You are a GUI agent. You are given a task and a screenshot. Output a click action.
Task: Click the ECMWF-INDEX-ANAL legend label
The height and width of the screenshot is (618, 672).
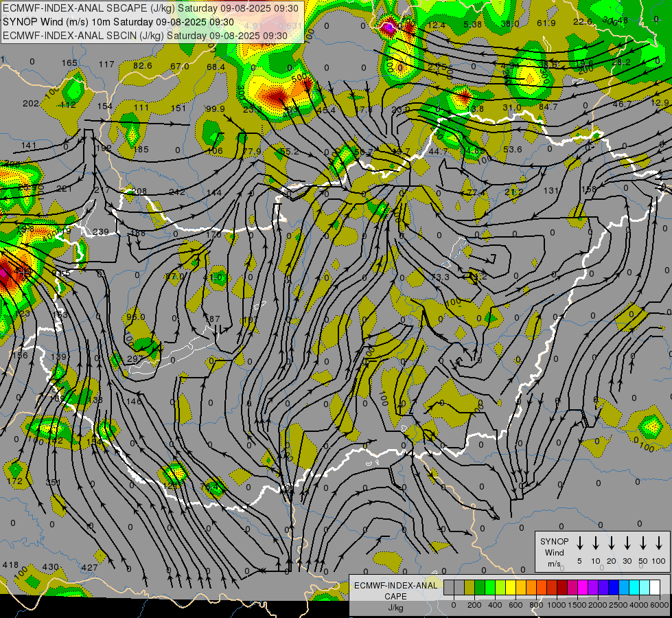click(x=395, y=586)
